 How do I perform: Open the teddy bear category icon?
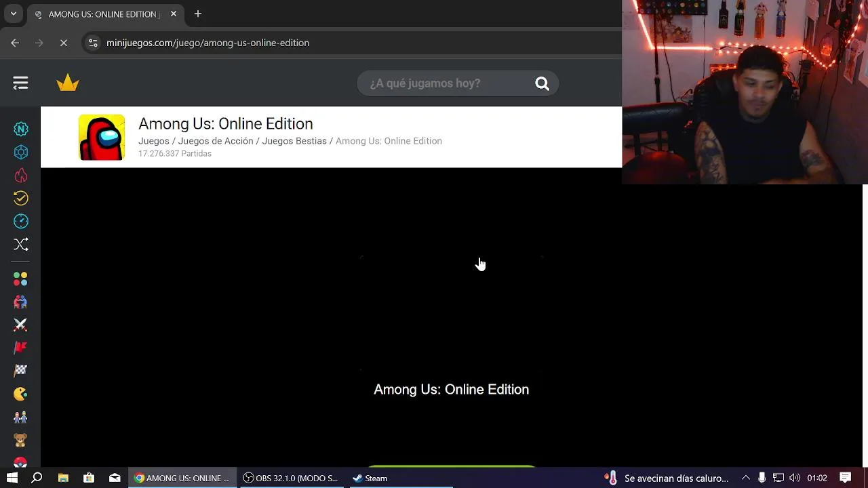[20, 440]
